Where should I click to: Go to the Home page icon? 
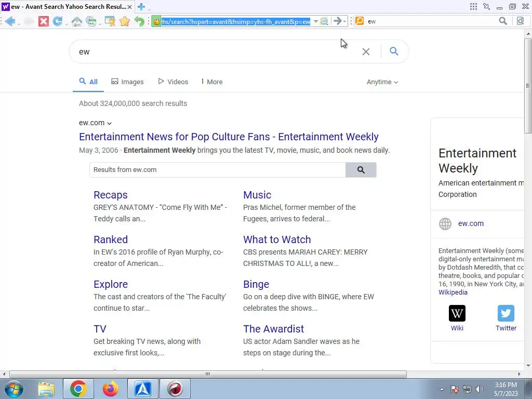click(x=77, y=21)
